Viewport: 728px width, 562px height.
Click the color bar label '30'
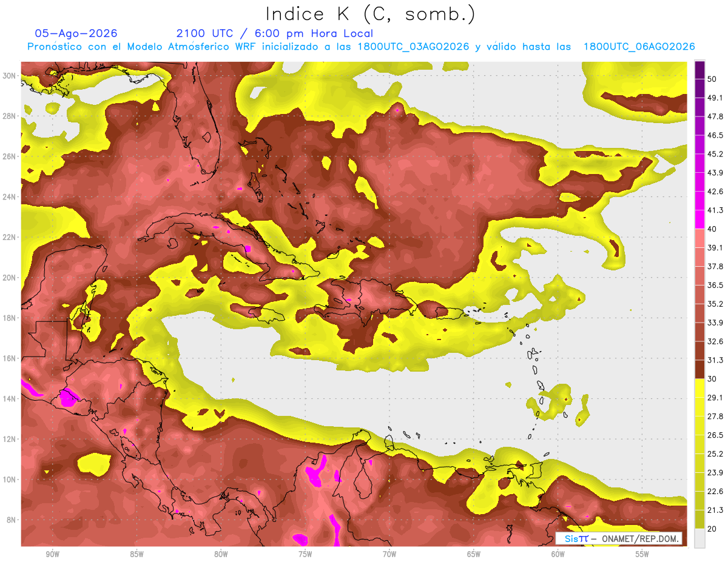(x=713, y=378)
